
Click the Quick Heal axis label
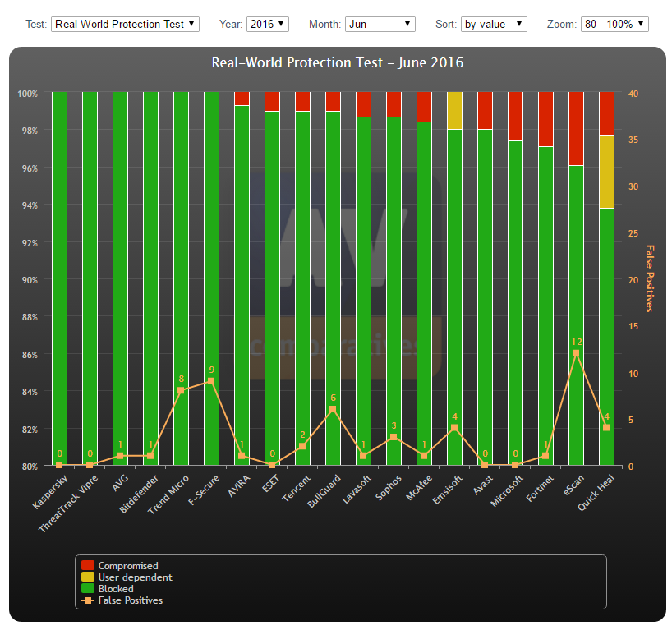(596, 493)
